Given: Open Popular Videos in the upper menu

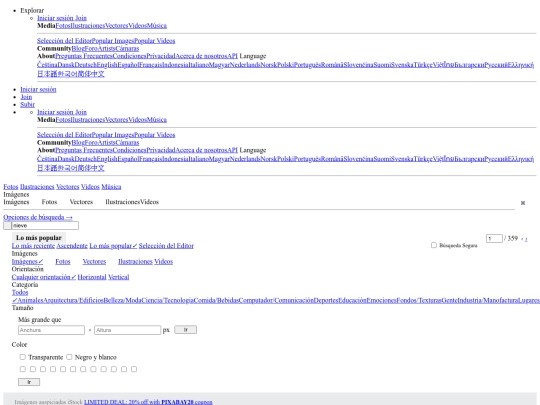Looking at the screenshot, I should pyautogui.click(x=154, y=41).
